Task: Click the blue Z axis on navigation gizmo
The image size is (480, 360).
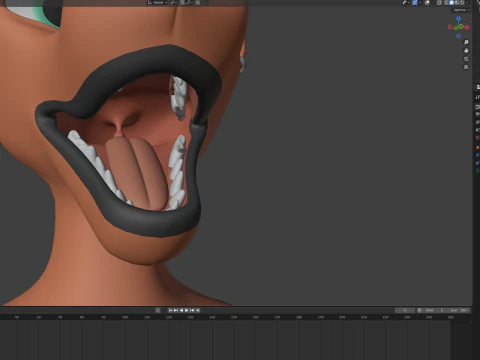Action: point(459,19)
